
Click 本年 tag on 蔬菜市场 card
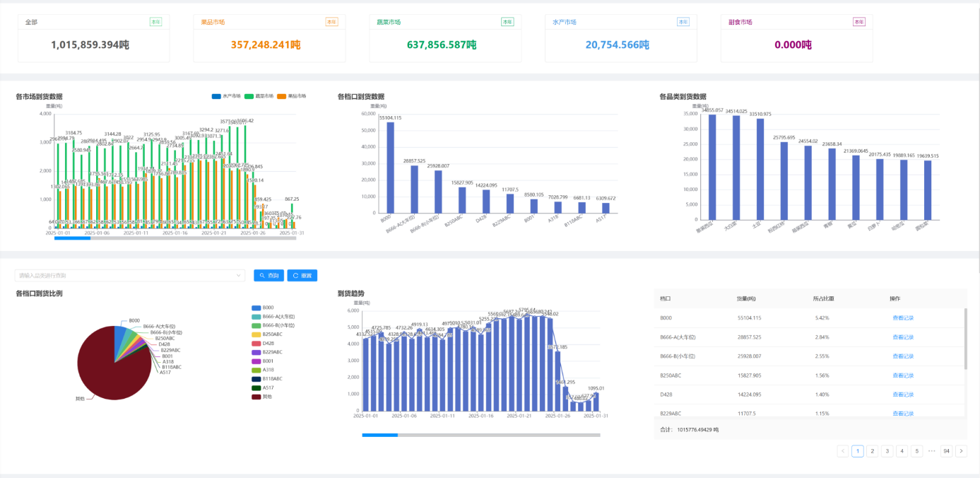pos(507,22)
